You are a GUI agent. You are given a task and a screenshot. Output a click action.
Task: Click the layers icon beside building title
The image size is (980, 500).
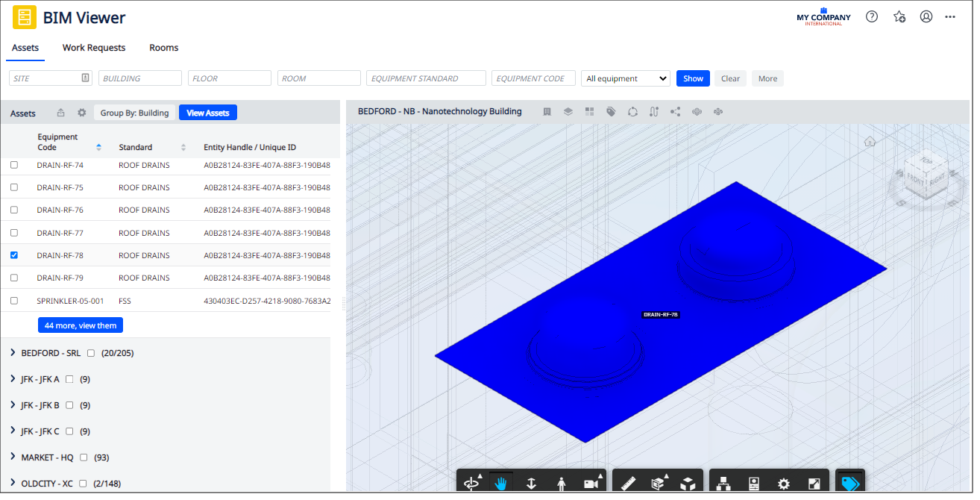568,112
